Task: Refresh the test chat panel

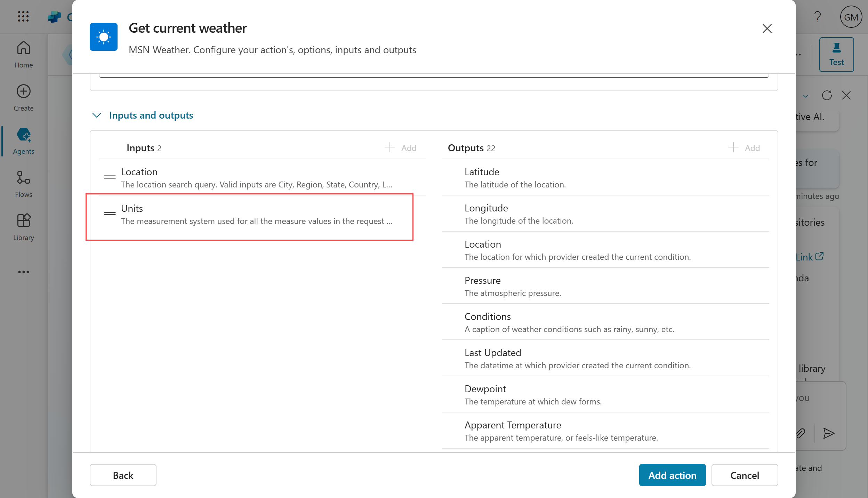Action: tap(827, 95)
